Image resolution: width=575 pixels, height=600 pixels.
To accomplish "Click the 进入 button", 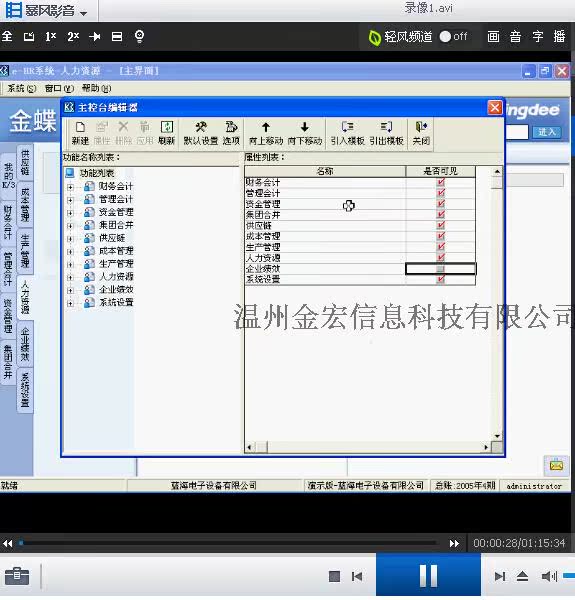I will [547, 132].
